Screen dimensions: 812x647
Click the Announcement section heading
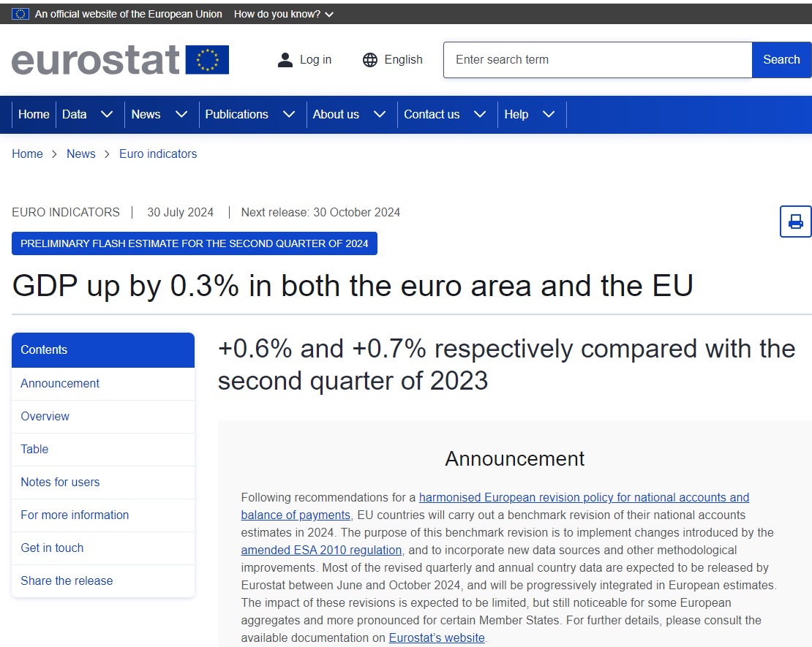point(514,459)
